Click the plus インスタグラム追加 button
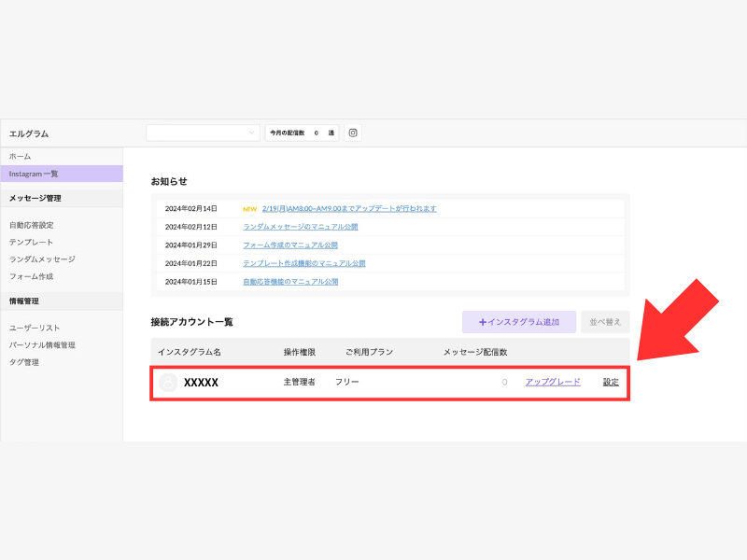The width and height of the screenshot is (747, 560). pos(519,322)
